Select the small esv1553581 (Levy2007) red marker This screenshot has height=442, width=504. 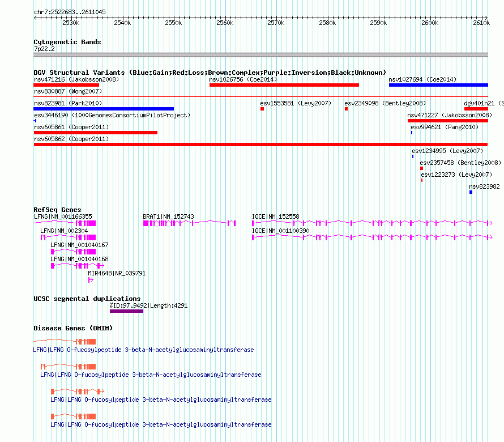click(x=262, y=109)
